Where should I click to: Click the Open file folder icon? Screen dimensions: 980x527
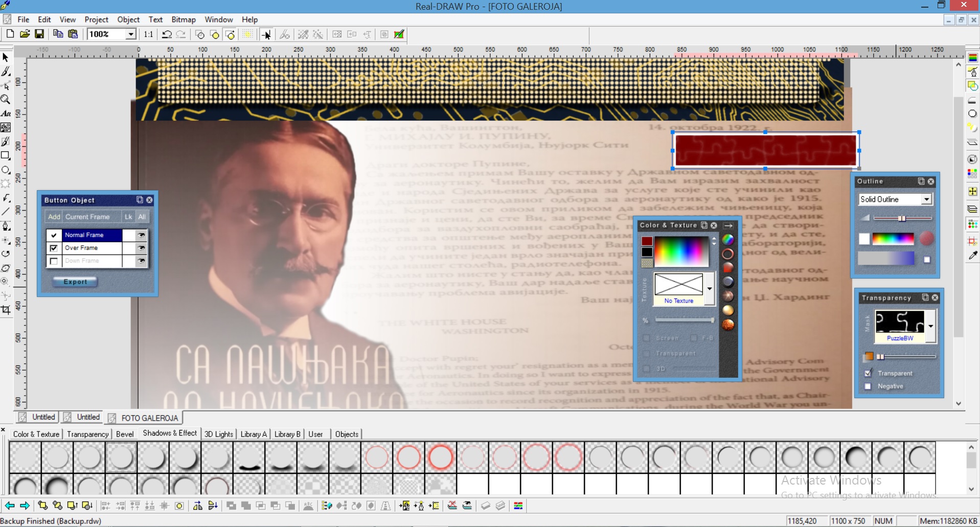coord(25,34)
